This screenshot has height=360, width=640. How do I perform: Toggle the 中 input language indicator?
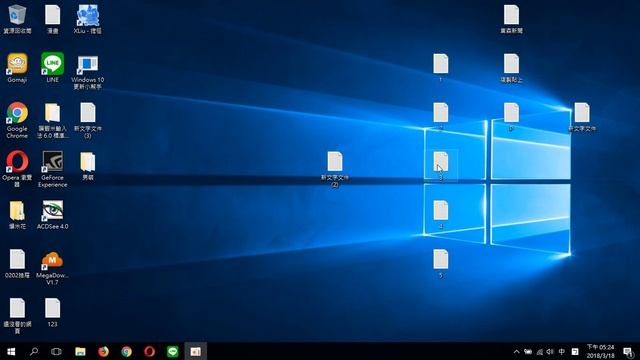point(562,351)
